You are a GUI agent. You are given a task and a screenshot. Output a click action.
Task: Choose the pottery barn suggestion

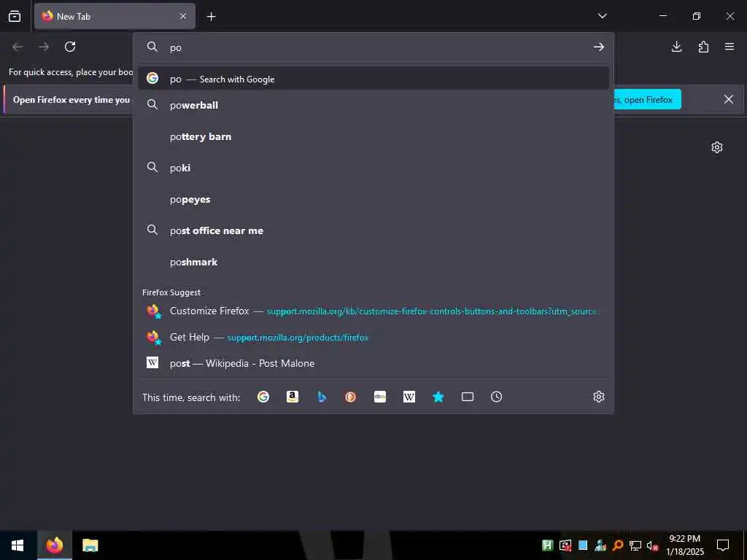click(373, 136)
